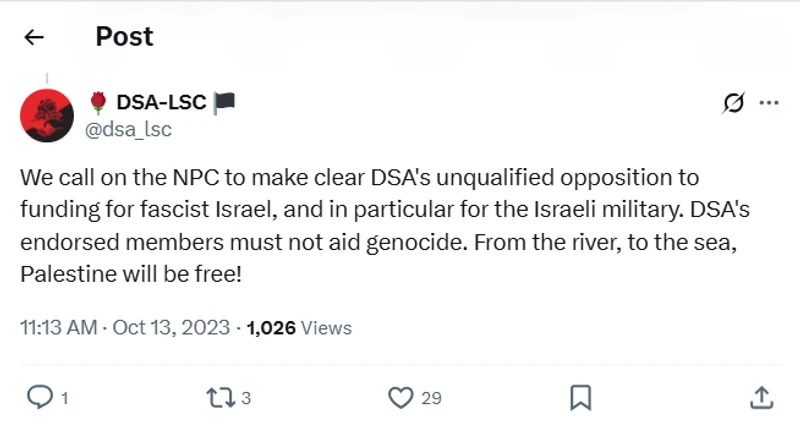Open the three-dot More options menu
800x424 pixels.
[x=769, y=103]
